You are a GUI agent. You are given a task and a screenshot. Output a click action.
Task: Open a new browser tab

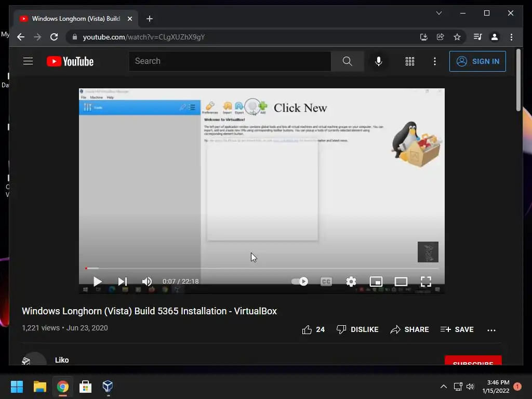tap(150, 19)
